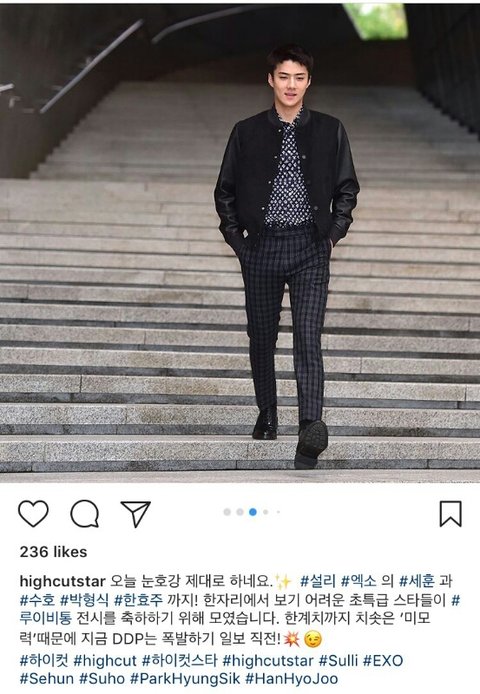480x694 pixels.
Task: Open the #EXO hashtag
Action: tap(383, 661)
